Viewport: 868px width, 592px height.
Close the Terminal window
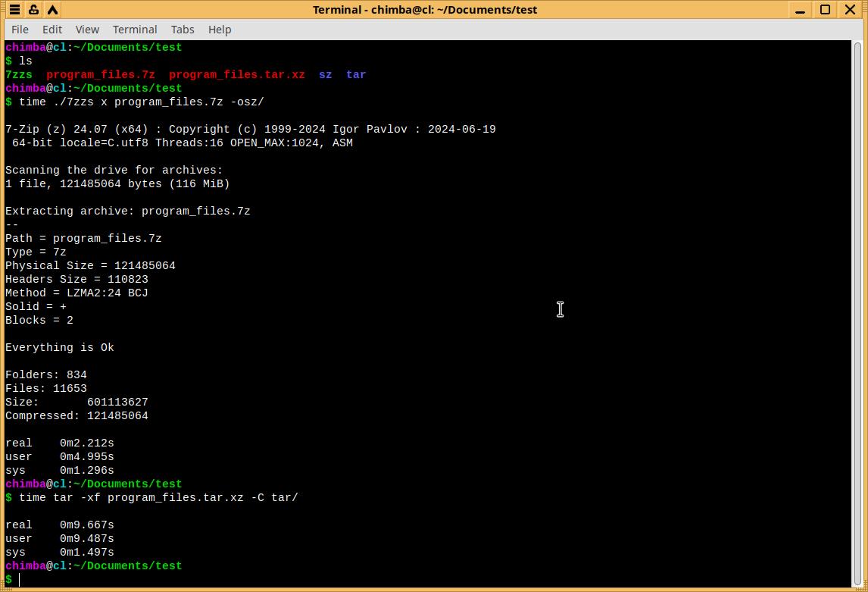click(x=851, y=9)
